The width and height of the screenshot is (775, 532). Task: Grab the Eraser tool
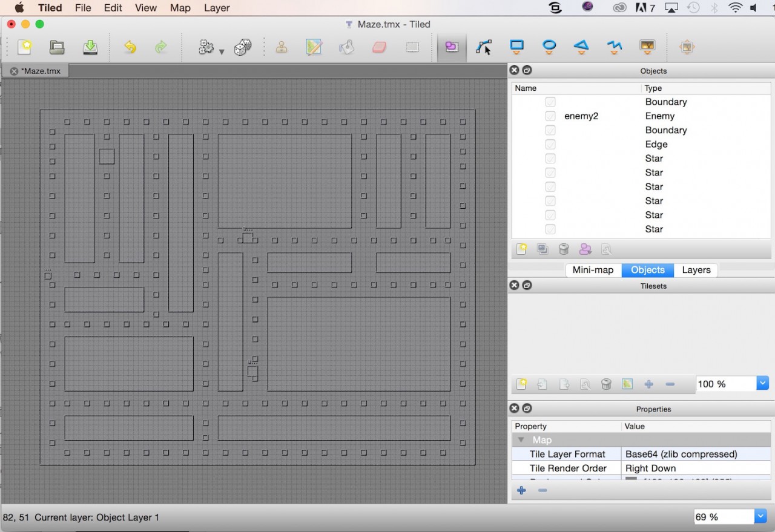(x=379, y=47)
